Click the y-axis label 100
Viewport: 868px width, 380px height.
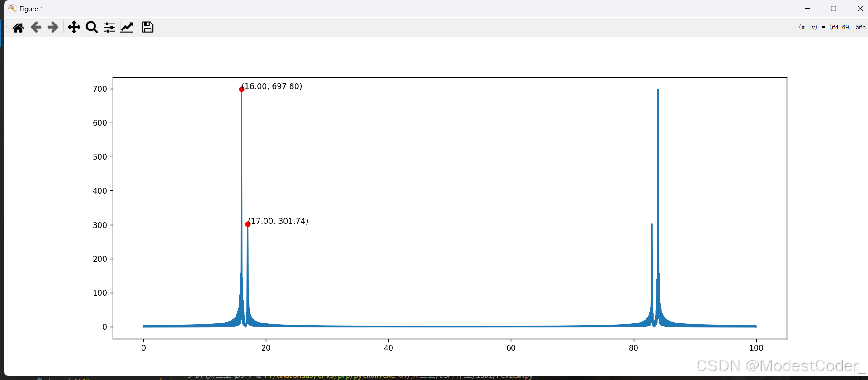(x=100, y=293)
